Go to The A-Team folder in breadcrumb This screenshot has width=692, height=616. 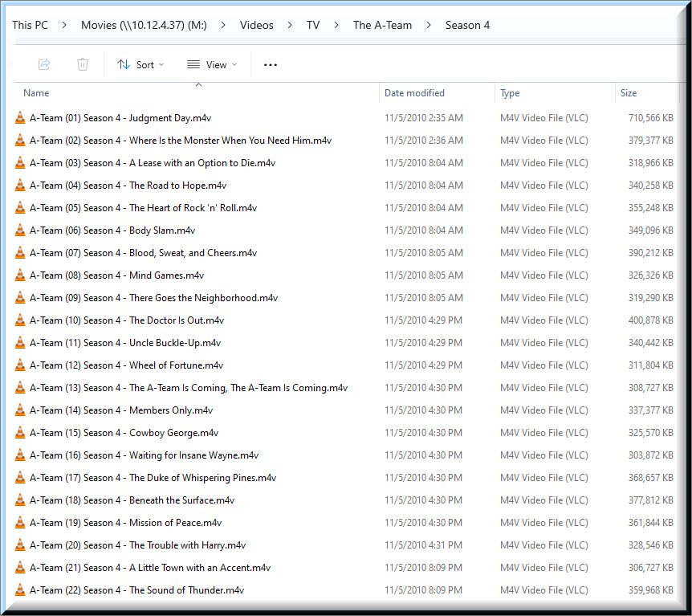(382, 25)
